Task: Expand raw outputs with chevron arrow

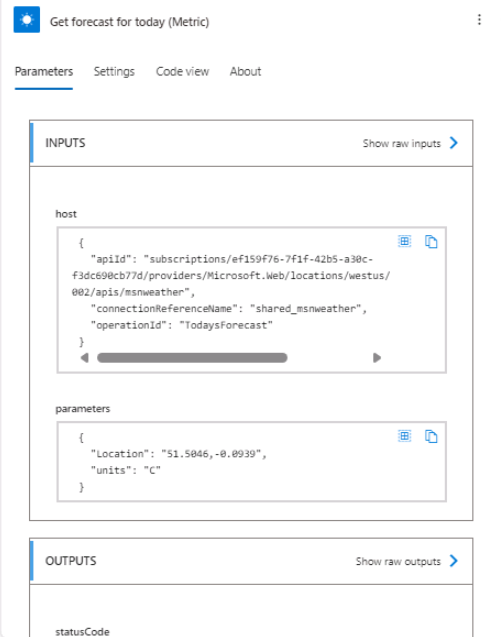Action: (454, 561)
